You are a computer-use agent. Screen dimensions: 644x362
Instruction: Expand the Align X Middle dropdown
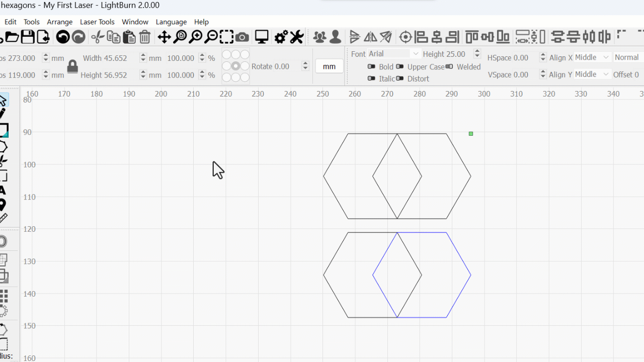click(592, 57)
